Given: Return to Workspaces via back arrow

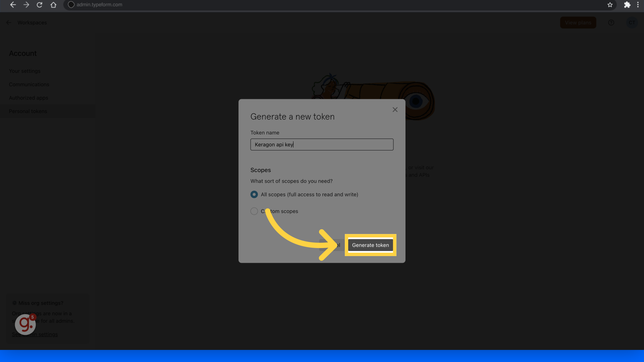Looking at the screenshot, I should [x=9, y=22].
